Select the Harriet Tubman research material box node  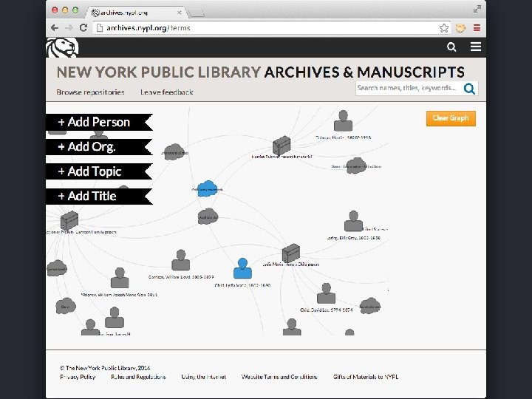(x=282, y=146)
